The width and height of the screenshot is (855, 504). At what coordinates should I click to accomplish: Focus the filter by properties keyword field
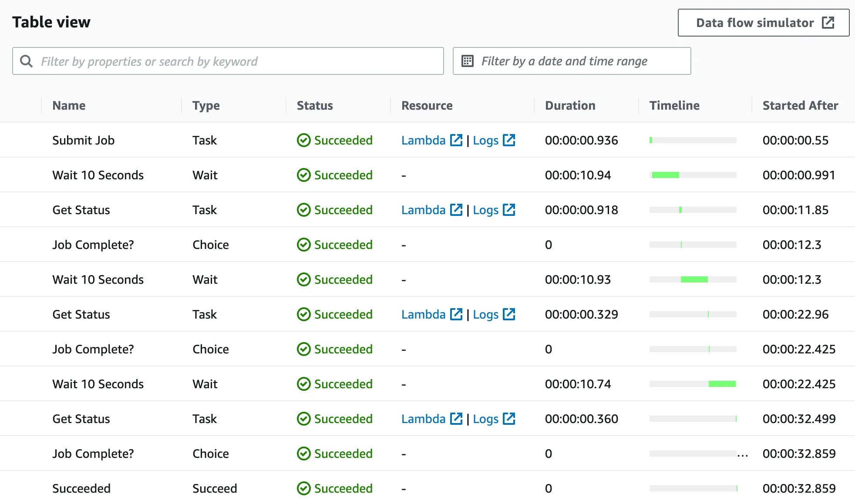(235, 61)
